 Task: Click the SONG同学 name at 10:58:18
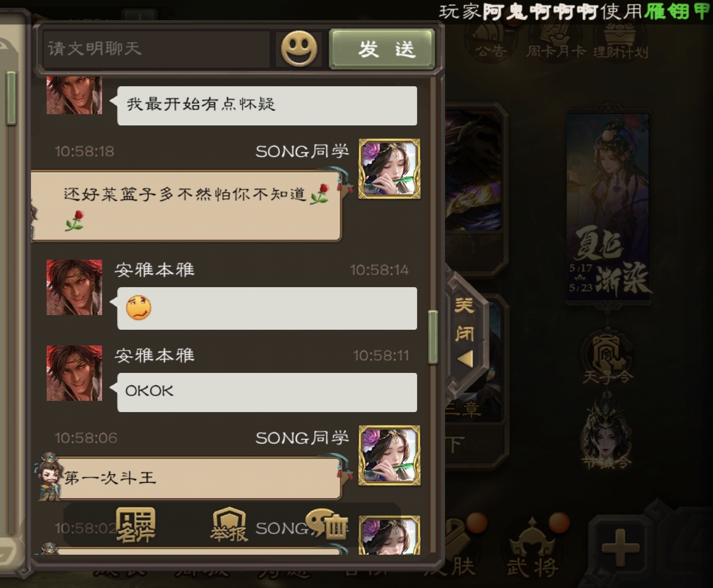[x=302, y=151]
